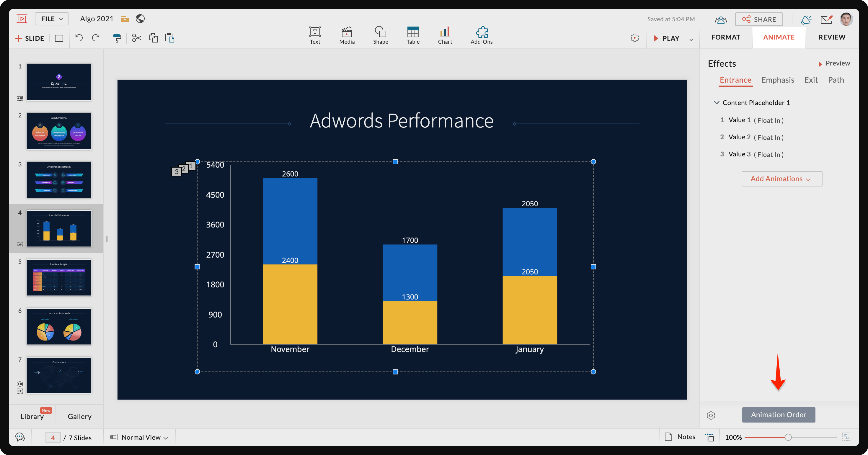The image size is (868, 455).
Task: Switch to the FORMAT tab
Action: [725, 37]
